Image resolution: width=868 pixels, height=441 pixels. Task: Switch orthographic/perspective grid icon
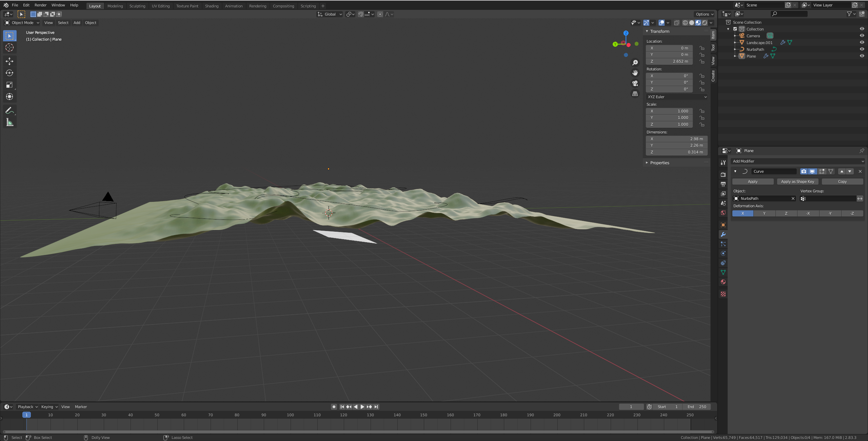click(635, 94)
